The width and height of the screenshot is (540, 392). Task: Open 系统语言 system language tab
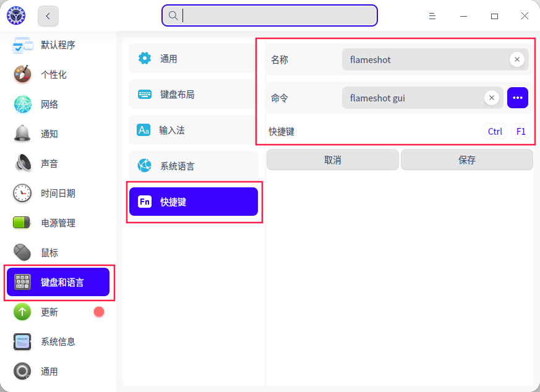[194, 166]
